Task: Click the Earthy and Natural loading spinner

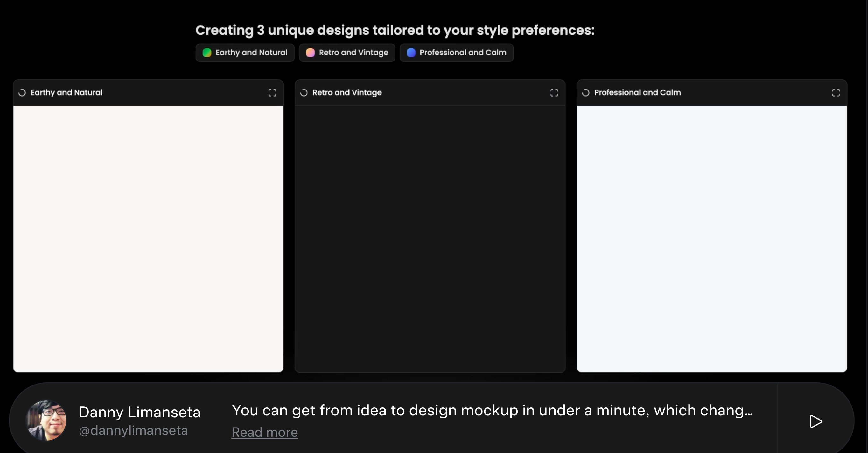Action: pos(22,93)
